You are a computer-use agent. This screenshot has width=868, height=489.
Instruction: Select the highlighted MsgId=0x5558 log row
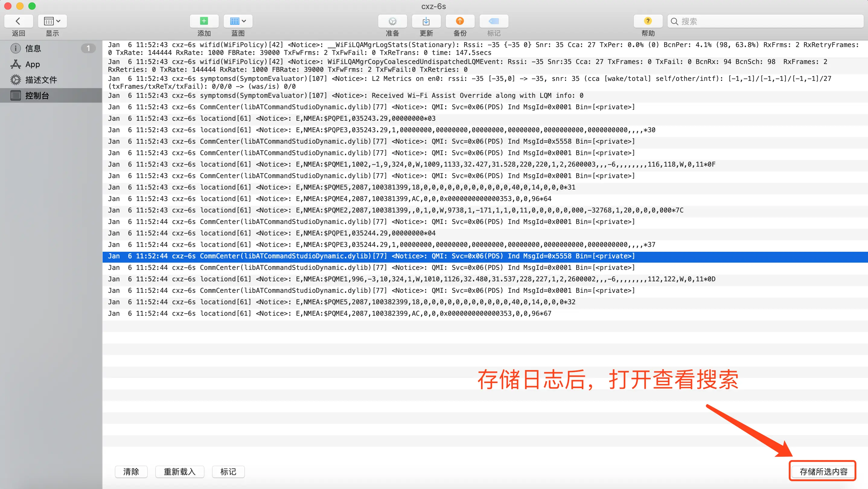371,256
